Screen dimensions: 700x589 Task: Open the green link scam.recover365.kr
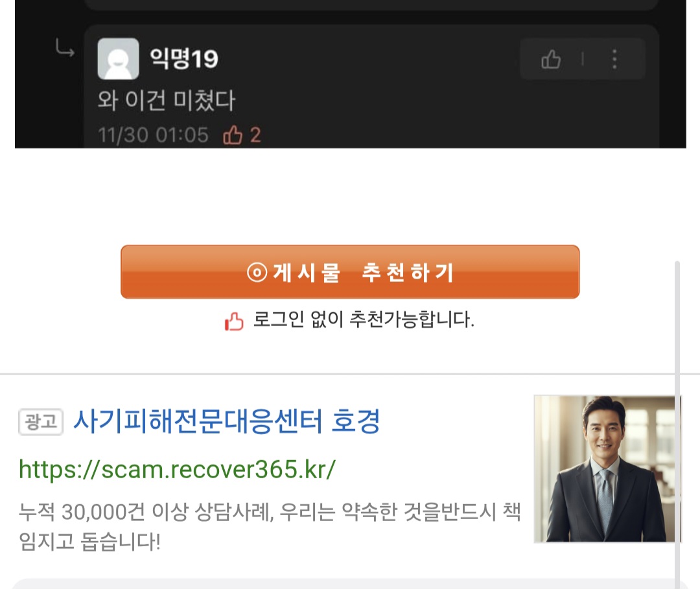[177, 469]
